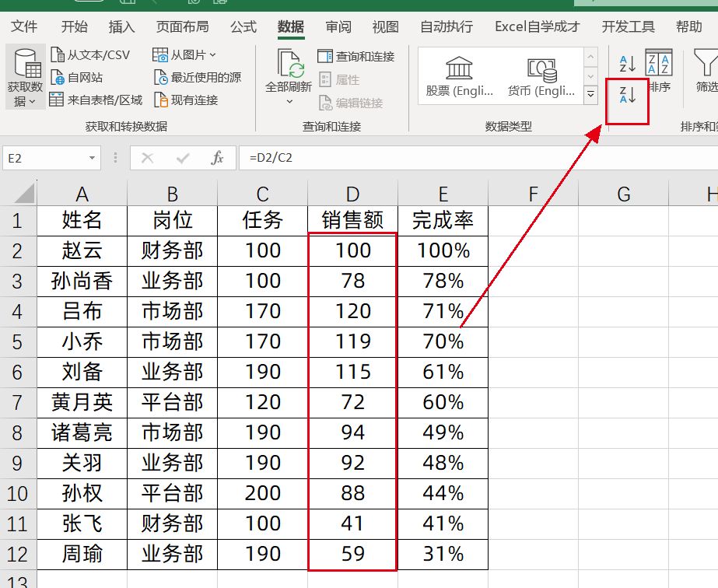
Task: Switch to the 开始 (Home) tab
Action: pos(74,26)
